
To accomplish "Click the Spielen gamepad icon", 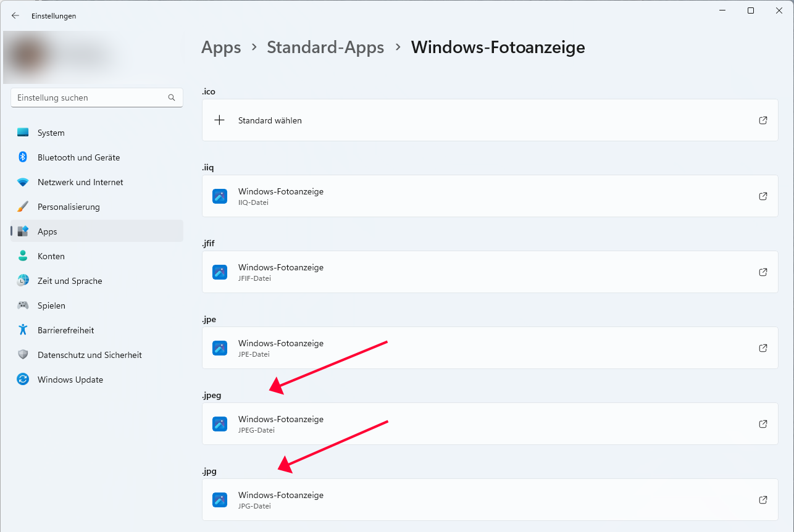I will [23, 305].
